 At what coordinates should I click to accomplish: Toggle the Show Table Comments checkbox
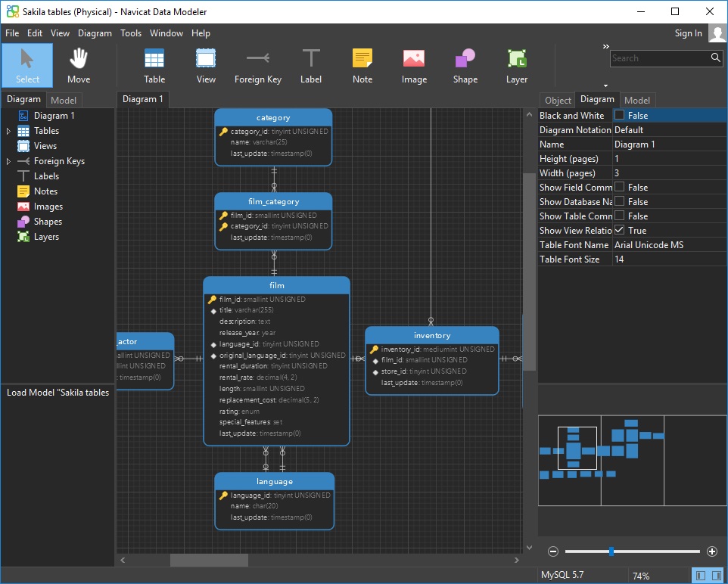(619, 216)
